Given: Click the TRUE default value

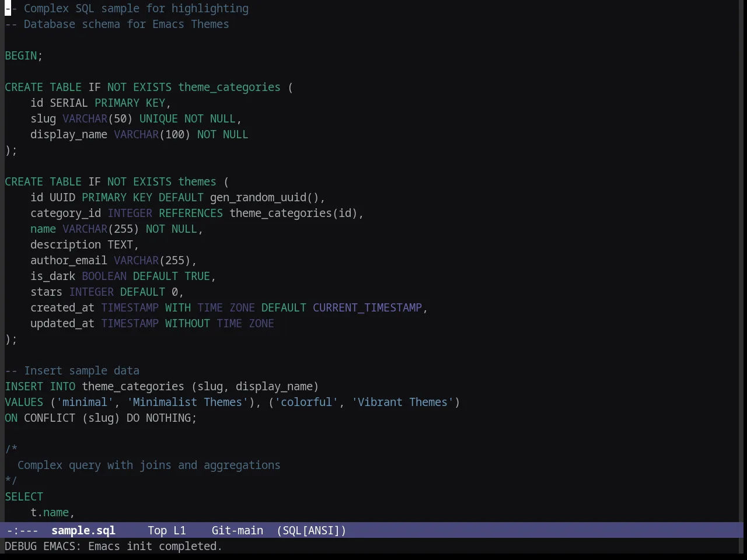Looking at the screenshot, I should click(x=197, y=276).
